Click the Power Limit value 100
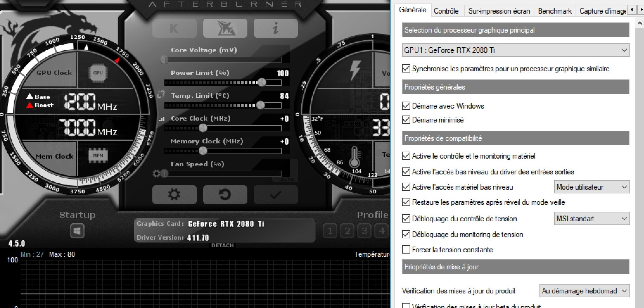 pos(283,73)
